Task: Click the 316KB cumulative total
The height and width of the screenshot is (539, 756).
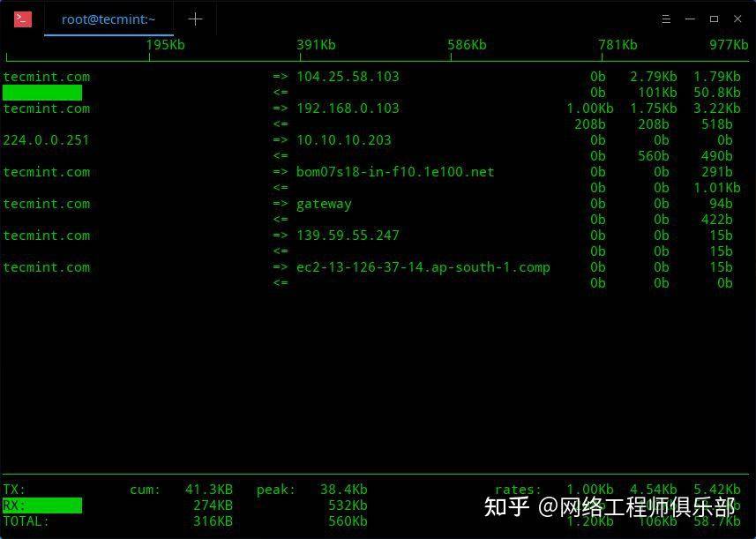Action: point(213,521)
